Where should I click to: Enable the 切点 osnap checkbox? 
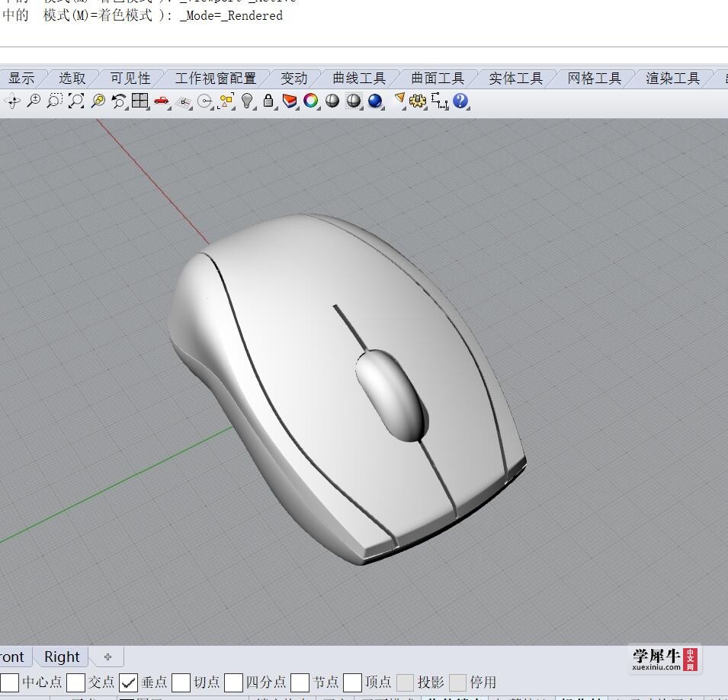pos(181,682)
